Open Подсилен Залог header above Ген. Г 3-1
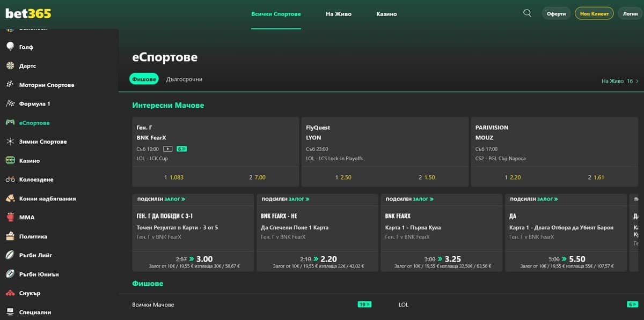 [161, 199]
